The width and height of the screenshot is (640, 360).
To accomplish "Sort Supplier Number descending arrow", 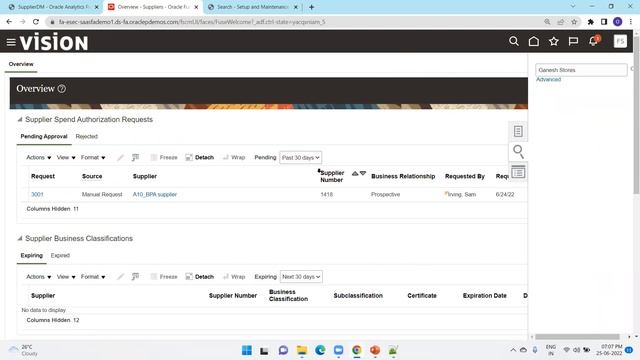I will click(363, 173).
